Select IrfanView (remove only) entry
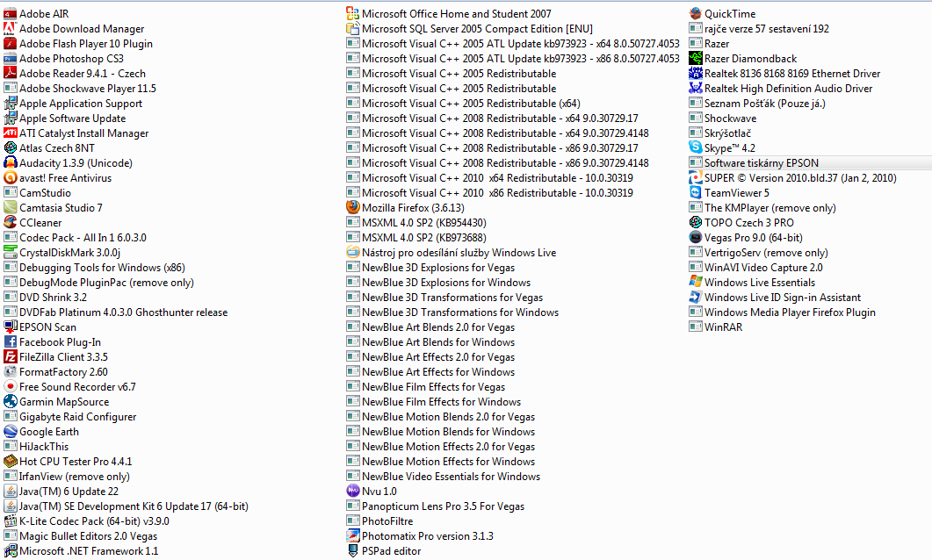 click(x=67, y=476)
